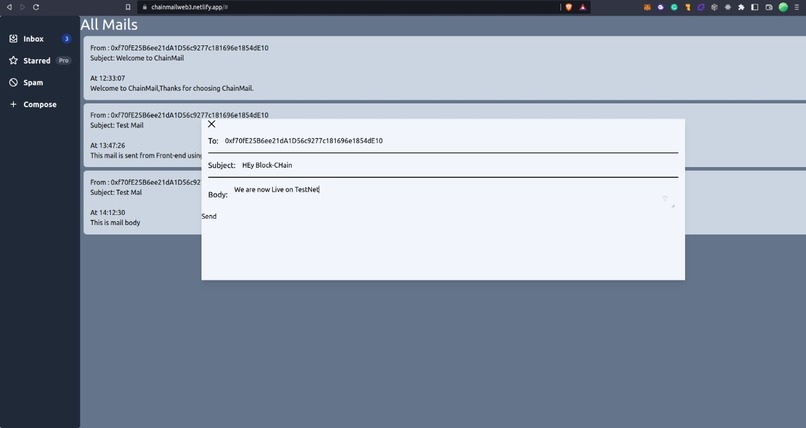The width and height of the screenshot is (806, 428).
Task: Click the "This is mail body" text
Action: coord(115,222)
